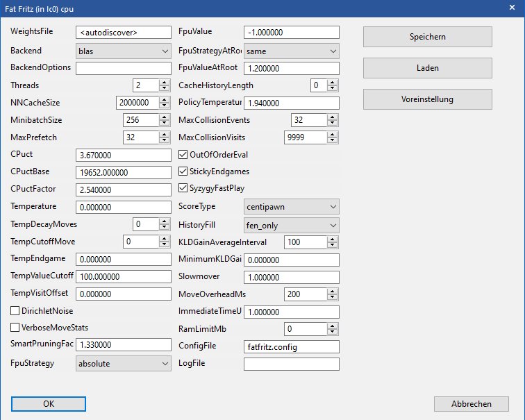Increase RamLimitMb using the up arrow
The image size is (525, 420).
[x=333, y=325]
